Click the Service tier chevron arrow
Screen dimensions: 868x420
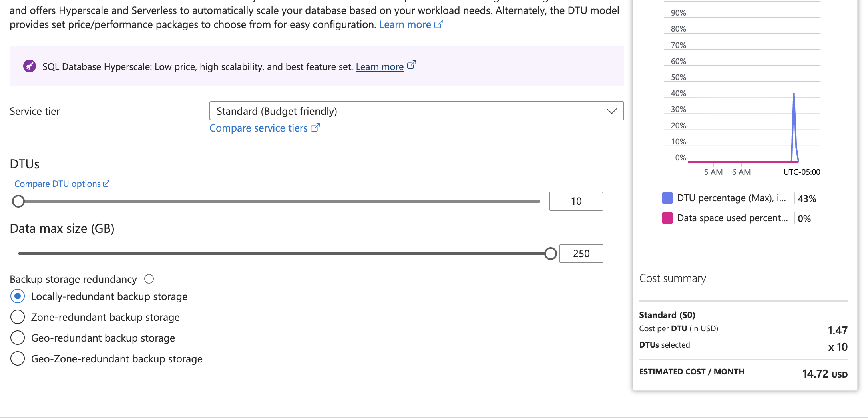[x=611, y=111]
